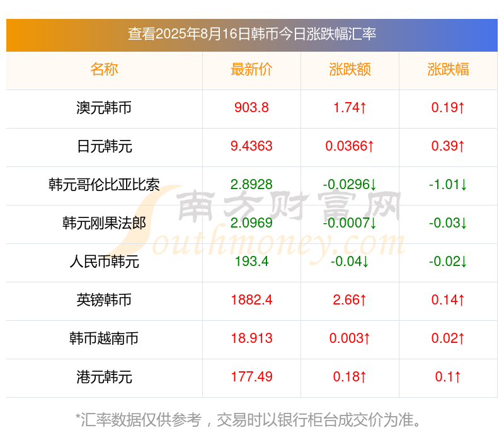
Task: Click the disclaimer text 汇率数据仅供参考
Action: [141, 420]
